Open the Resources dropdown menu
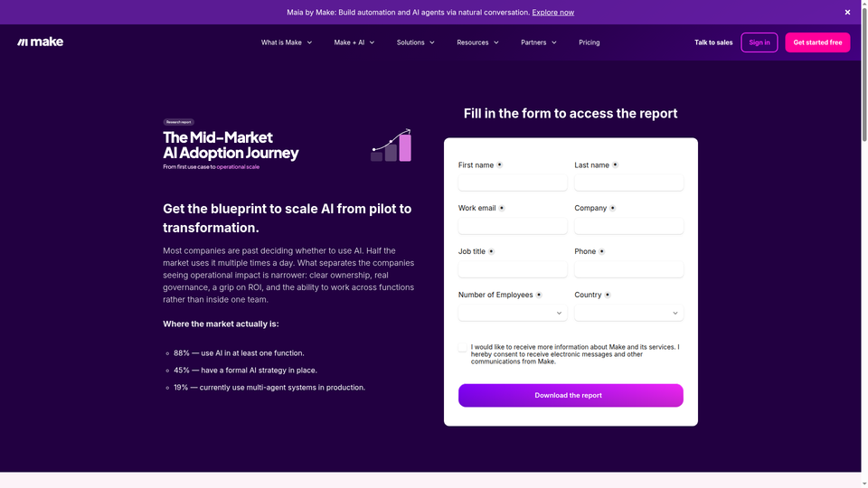The image size is (868, 488). (477, 42)
